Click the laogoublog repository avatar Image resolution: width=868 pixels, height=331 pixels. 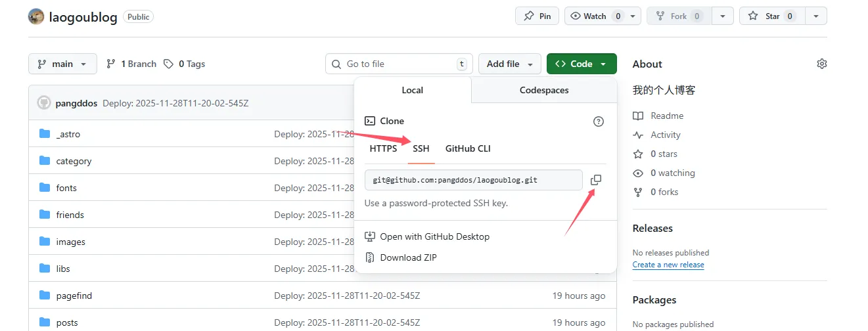click(36, 16)
